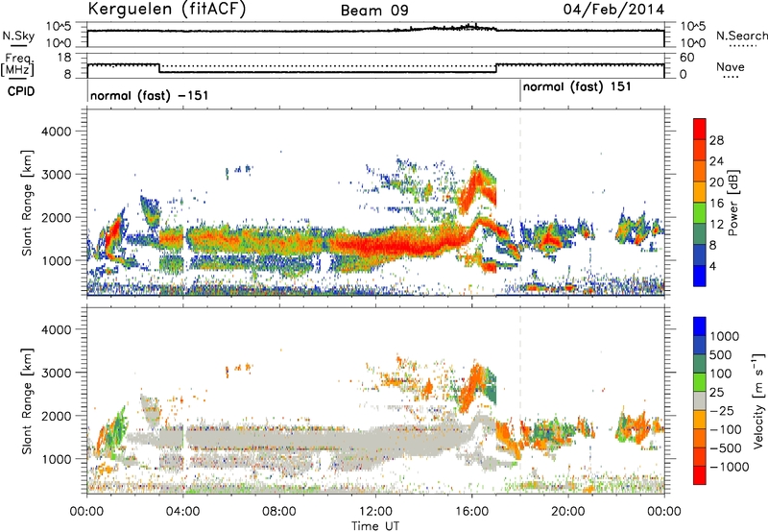Click the "2000" tick in the power panel
The height and width of the screenshot is (532, 768).
(56, 217)
